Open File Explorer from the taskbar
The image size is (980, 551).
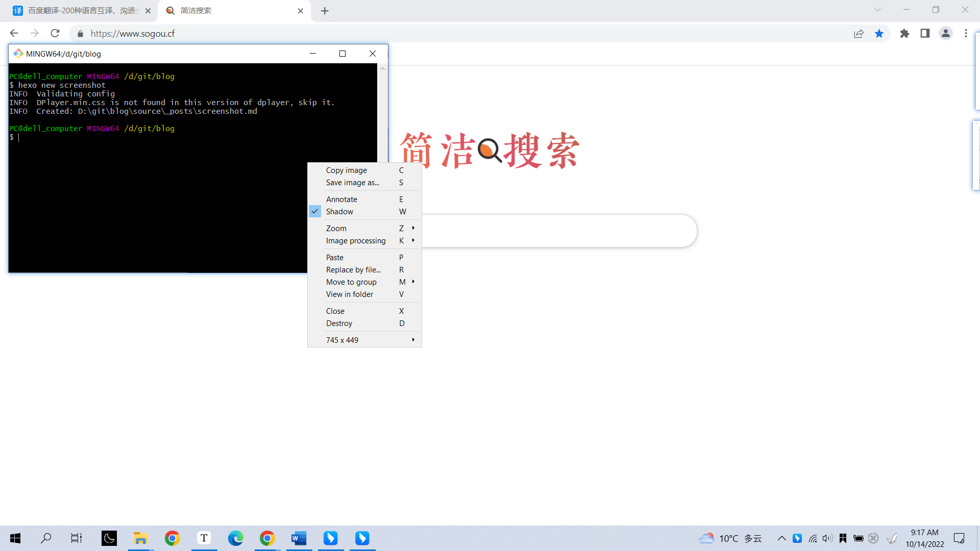(x=140, y=538)
